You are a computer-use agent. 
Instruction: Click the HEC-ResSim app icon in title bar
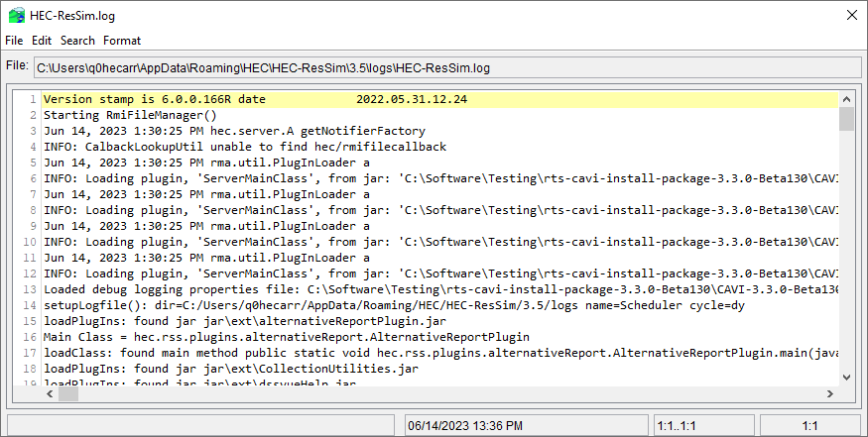coord(17,16)
